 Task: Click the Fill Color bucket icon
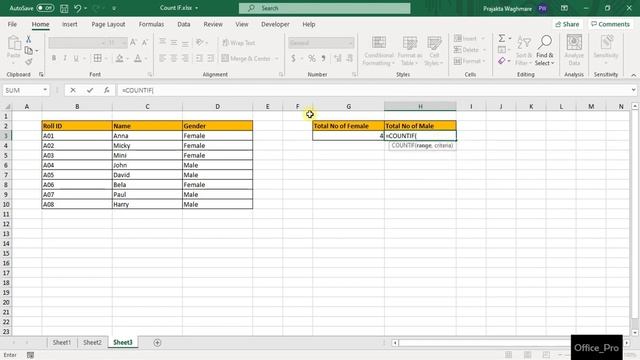tap(119, 58)
